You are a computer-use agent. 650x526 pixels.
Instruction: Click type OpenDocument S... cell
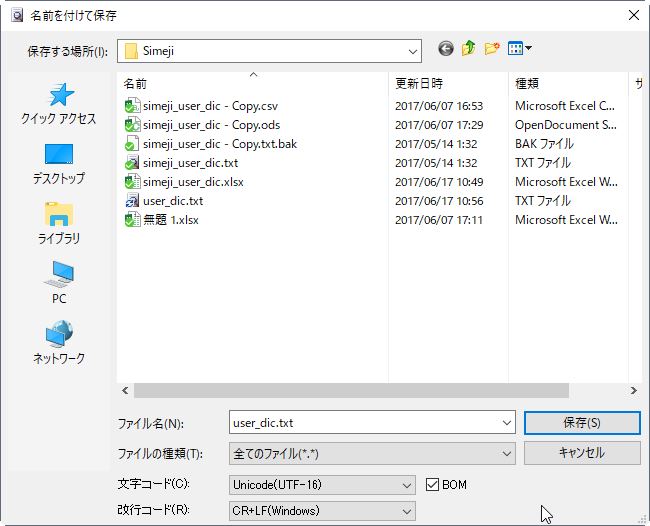[566, 125]
